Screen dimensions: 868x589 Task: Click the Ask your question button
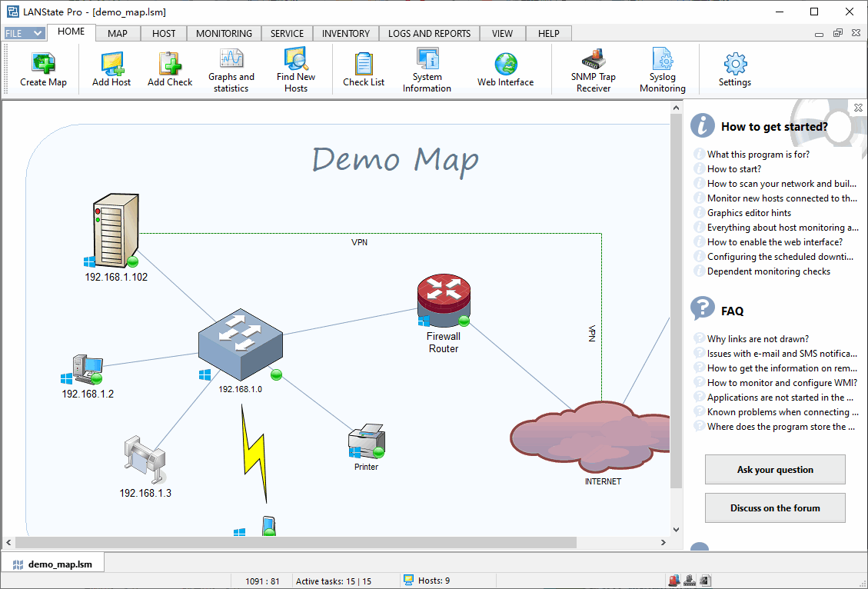pyautogui.click(x=775, y=470)
